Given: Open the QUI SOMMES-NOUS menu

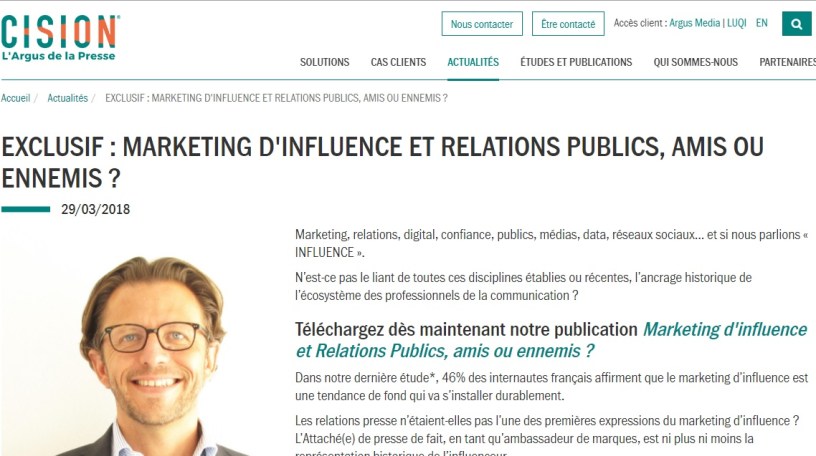Looking at the screenshot, I should pyautogui.click(x=695, y=62).
